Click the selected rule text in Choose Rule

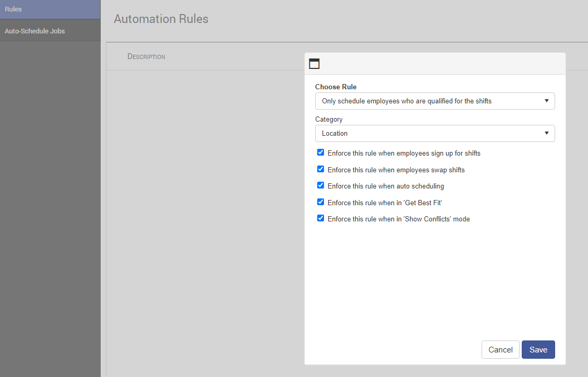point(406,101)
